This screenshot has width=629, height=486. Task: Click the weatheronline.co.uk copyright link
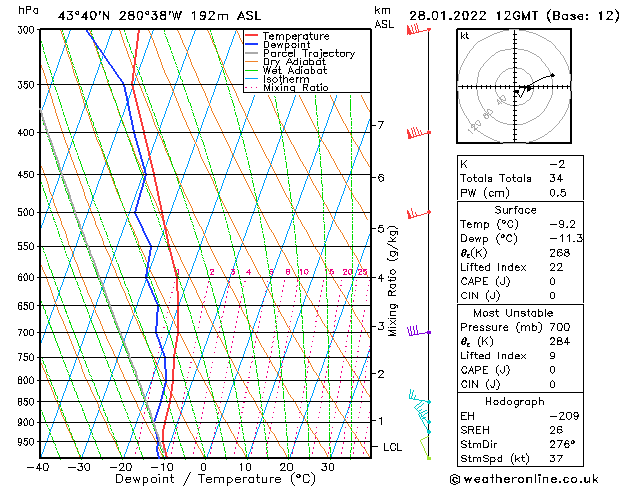point(524,479)
